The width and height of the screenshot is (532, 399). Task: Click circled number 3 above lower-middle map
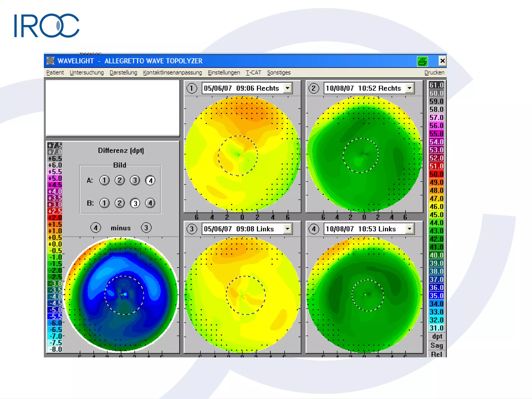(x=192, y=229)
